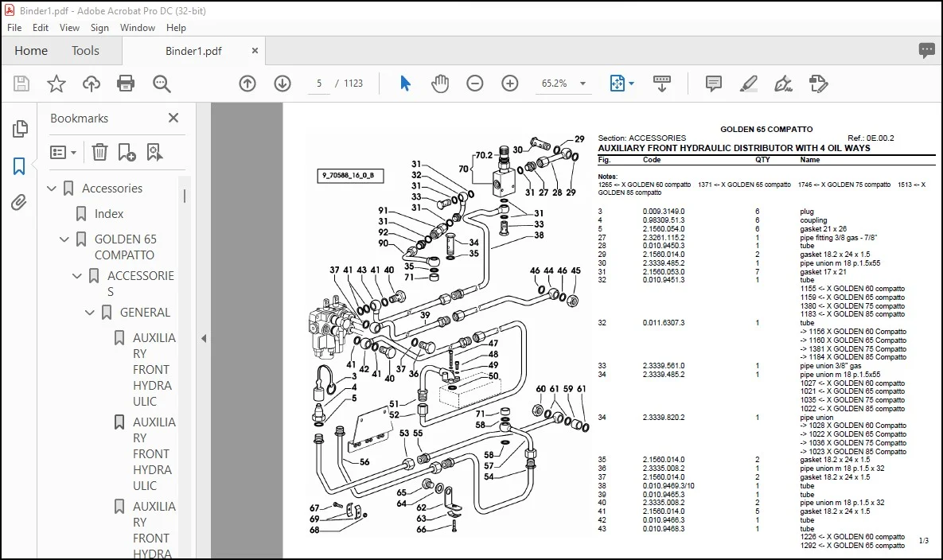Print the document with printer icon
This screenshot has height=560, width=943.
pyautogui.click(x=126, y=84)
